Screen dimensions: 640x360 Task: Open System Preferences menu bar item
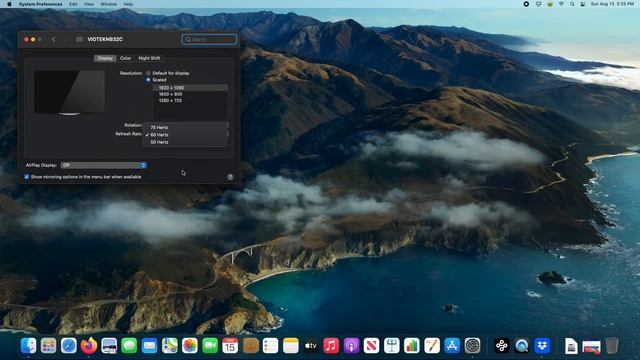(x=40, y=4)
